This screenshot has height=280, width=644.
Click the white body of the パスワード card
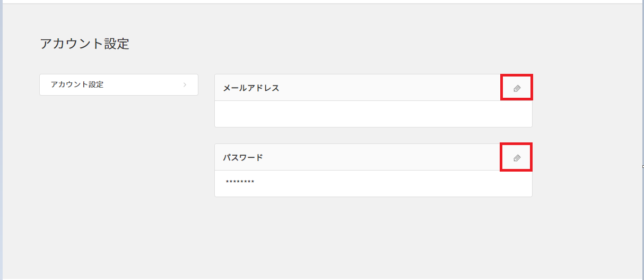pos(373,183)
